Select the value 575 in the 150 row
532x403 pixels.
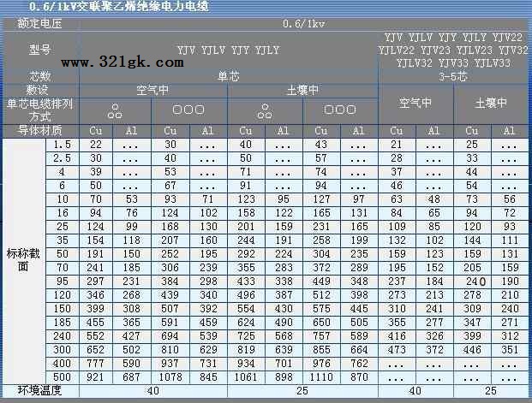(x=321, y=308)
